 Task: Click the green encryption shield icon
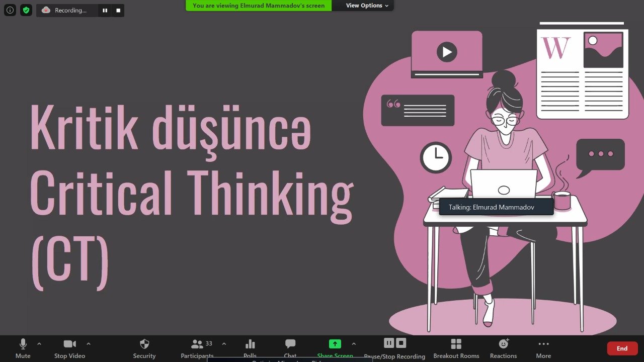(x=26, y=10)
